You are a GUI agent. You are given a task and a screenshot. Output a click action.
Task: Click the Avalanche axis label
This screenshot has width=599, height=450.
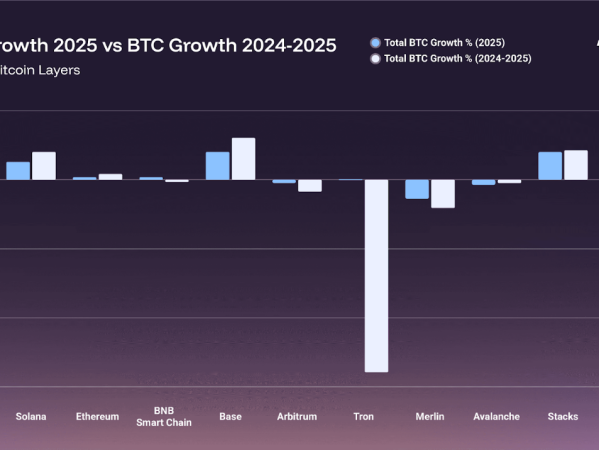tap(497, 416)
